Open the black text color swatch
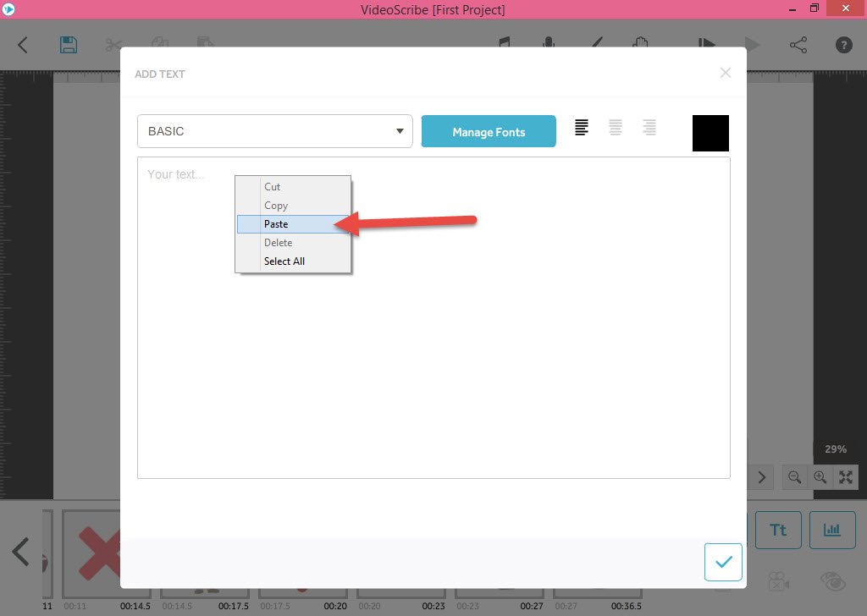Screen dimensions: 867x616 pyautogui.click(x=710, y=133)
